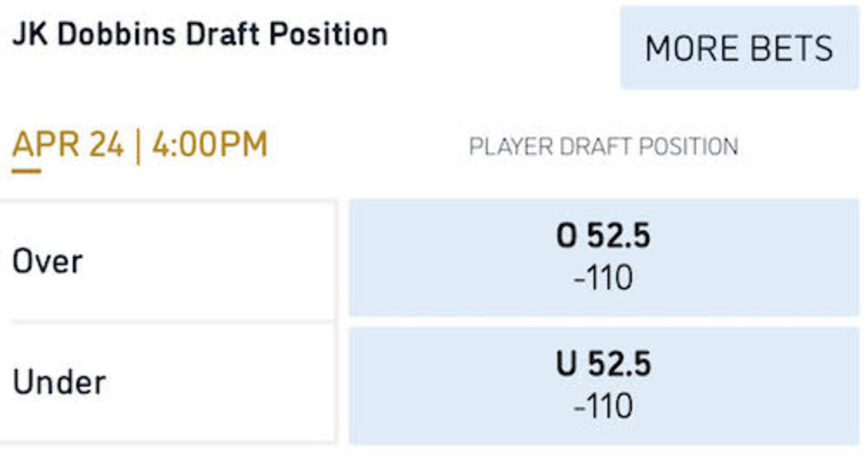Open the JK Dobbins Draft Position title
Screen dimensions: 868x461
[200, 35]
